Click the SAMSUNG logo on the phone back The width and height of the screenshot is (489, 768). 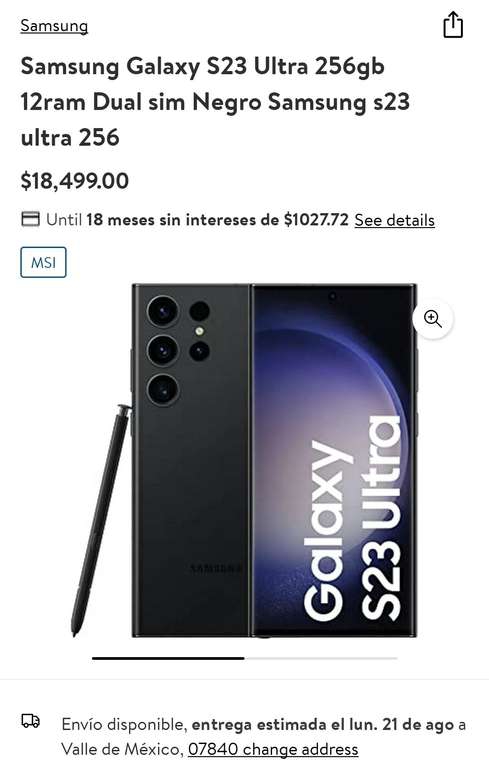[x=216, y=568]
